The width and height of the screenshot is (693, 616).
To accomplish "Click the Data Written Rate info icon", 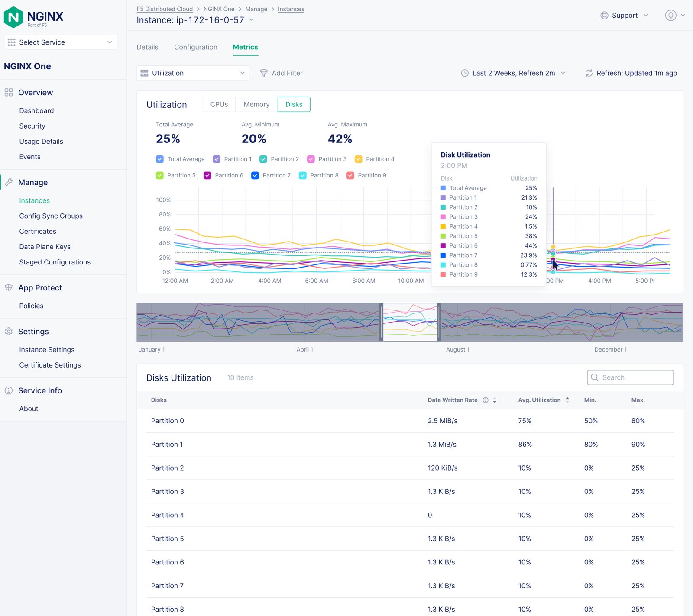I will point(486,400).
